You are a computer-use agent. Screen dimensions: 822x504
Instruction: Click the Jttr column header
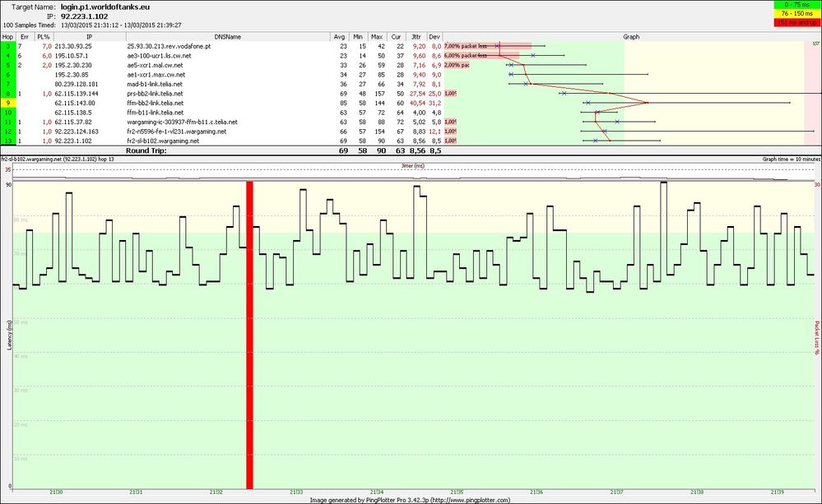click(416, 37)
